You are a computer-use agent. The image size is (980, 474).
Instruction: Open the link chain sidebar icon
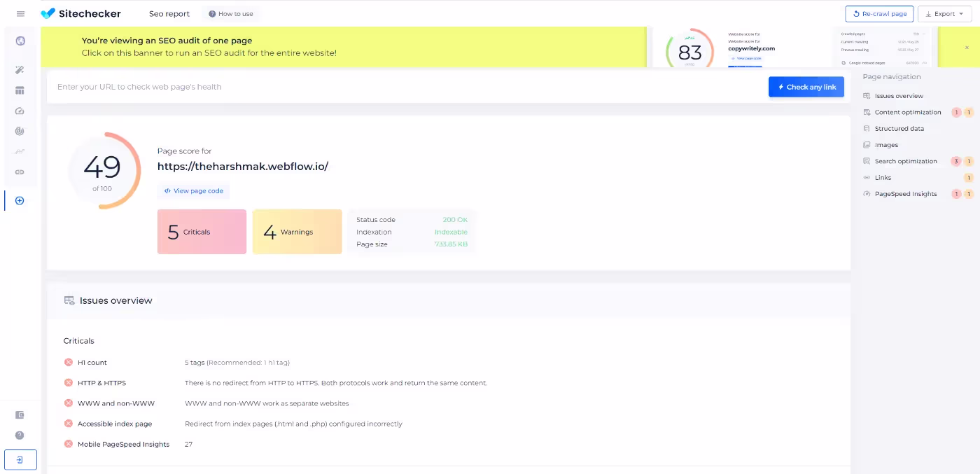click(20, 172)
